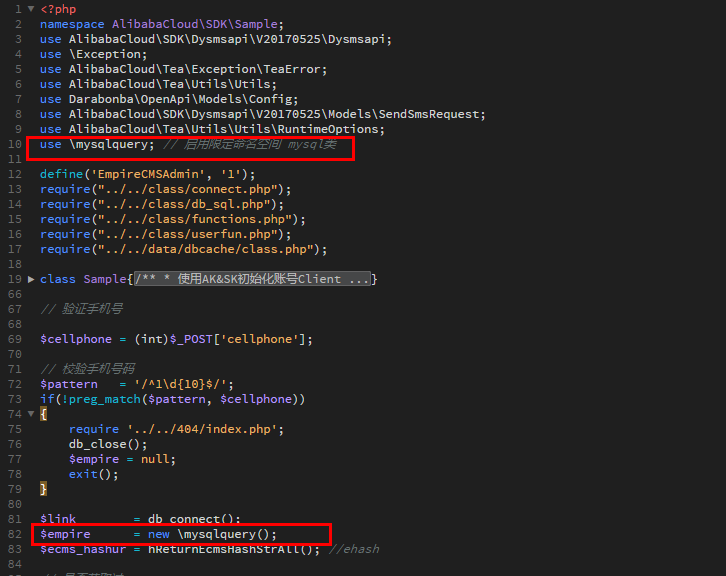Click line number 10 in the gutter
Viewport: 726px width, 576px height.
coord(14,144)
